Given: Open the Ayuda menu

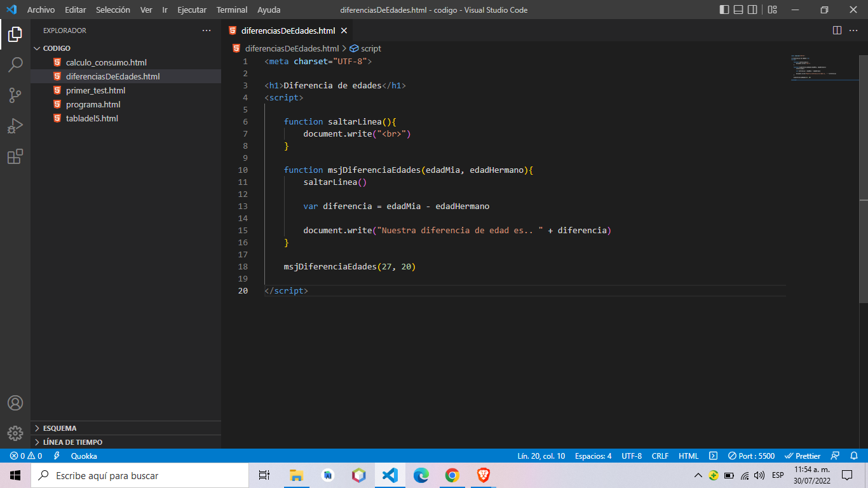Looking at the screenshot, I should click(269, 10).
